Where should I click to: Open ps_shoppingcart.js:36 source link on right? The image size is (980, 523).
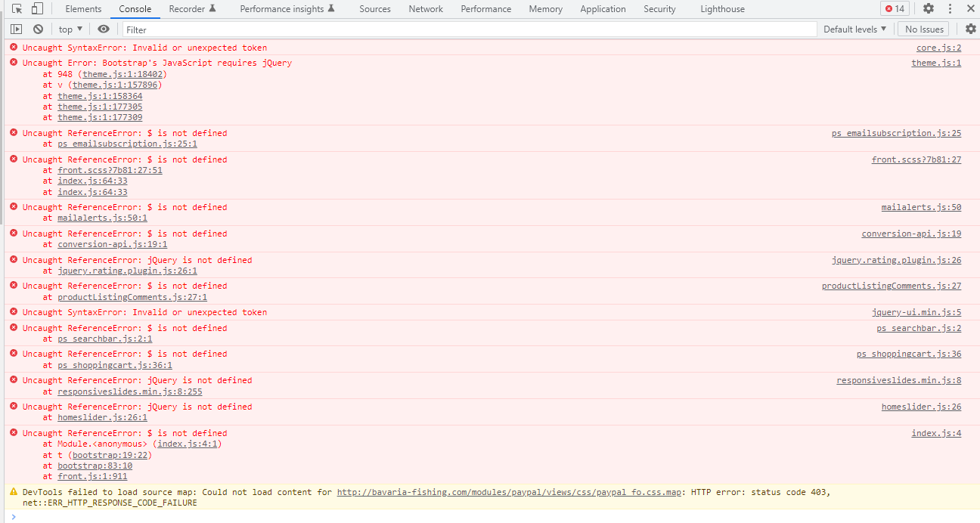[x=909, y=354]
